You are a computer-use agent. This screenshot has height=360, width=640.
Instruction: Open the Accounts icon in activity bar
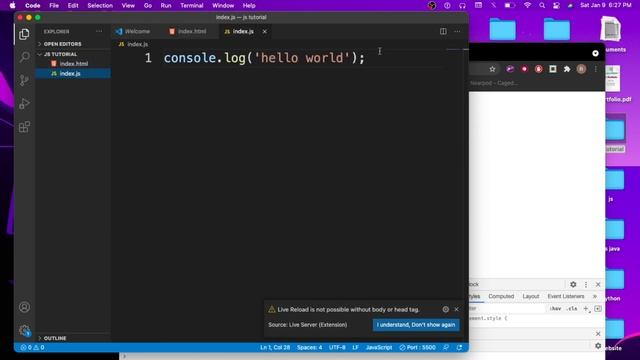click(x=24, y=307)
